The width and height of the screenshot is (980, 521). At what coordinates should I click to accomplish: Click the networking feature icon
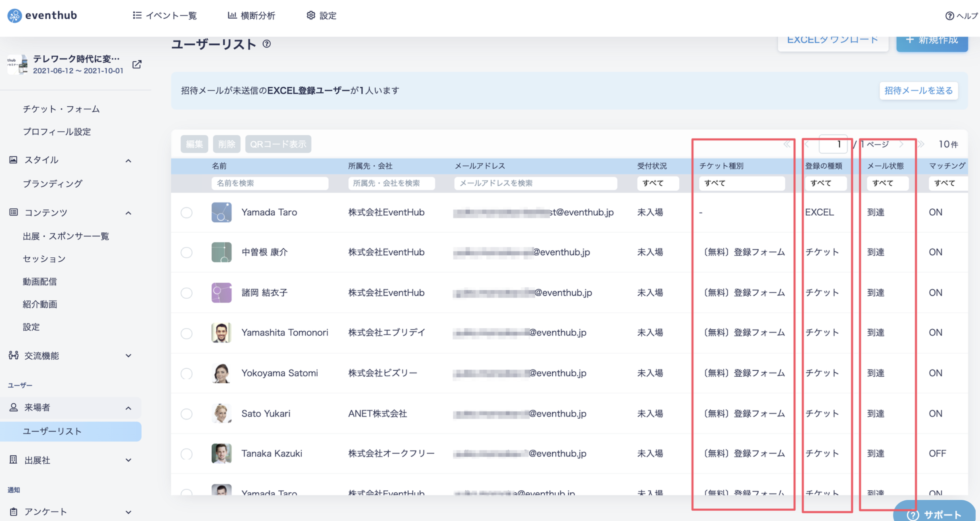[x=14, y=355]
